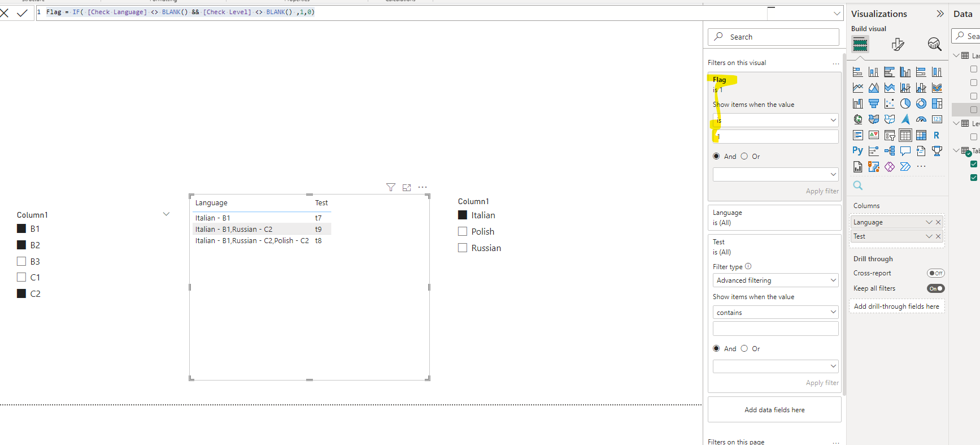Open the Filter type dropdown showing Advanced filtering
The width and height of the screenshot is (980, 445).
pos(776,280)
